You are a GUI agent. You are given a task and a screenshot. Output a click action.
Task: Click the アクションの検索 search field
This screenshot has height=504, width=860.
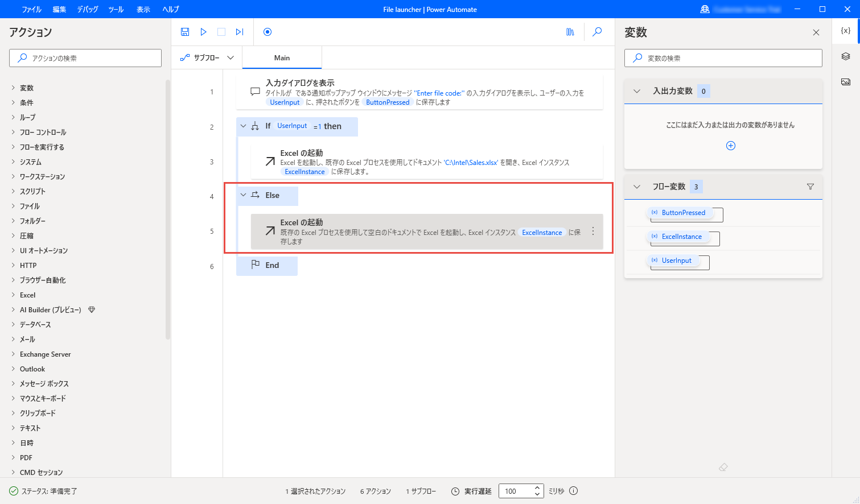(85, 58)
